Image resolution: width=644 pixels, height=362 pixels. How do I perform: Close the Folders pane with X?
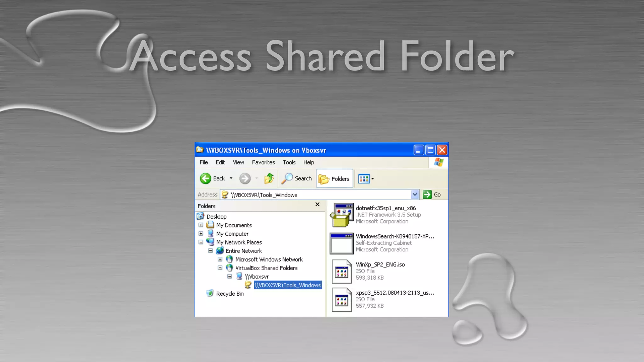tap(317, 205)
